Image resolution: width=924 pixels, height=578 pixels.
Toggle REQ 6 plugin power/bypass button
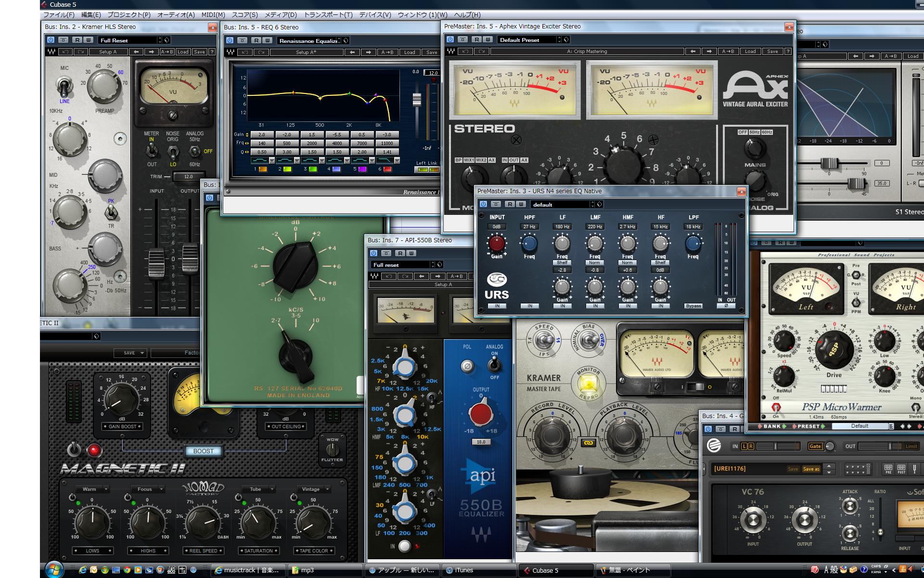[x=230, y=40]
